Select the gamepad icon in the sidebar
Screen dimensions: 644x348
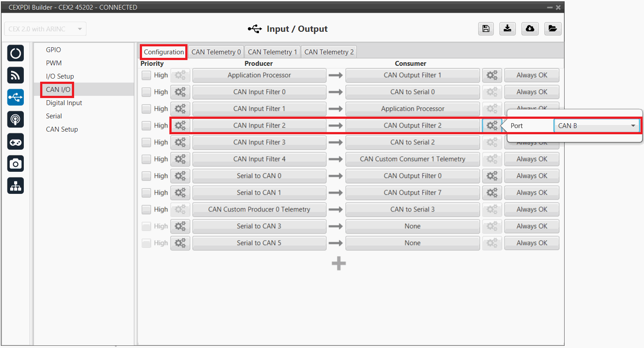coord(15,142)
